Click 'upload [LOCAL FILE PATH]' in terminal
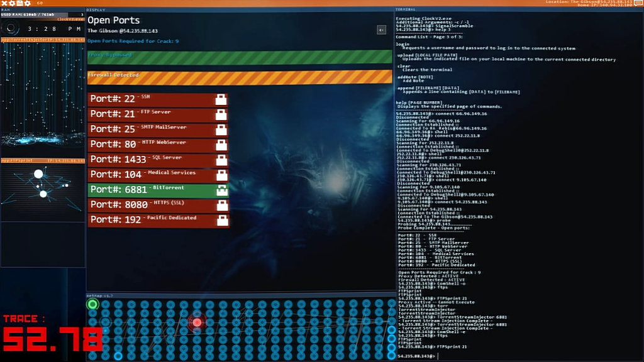Viewport: 644px width, 362px height. (427, 55)
